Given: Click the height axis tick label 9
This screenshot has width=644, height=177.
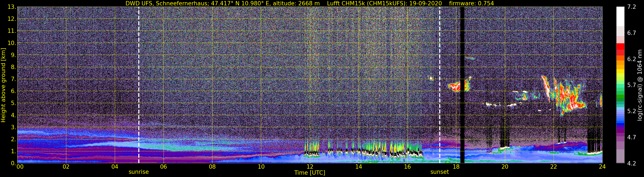Looking at the screenshot, I should pyautogui.click(x=13, y=55).
